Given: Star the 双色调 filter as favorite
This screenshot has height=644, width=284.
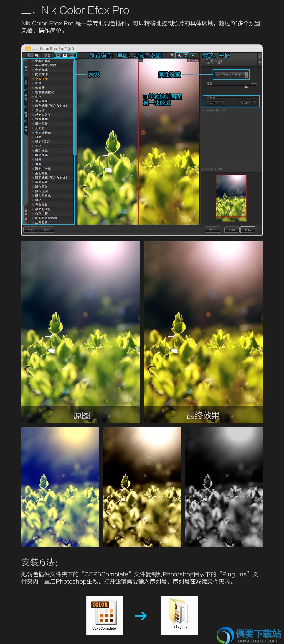Looking at the screenshot, I should pyautogui.click(x=33, y=110).
